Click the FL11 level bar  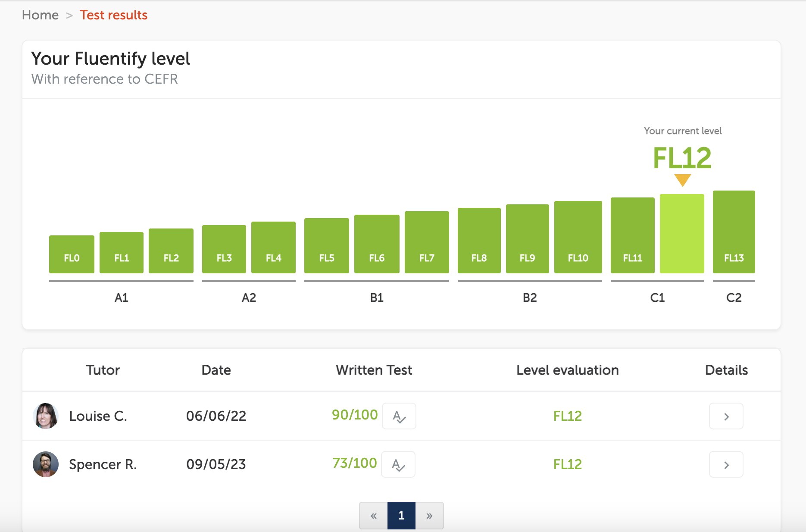pos(633,235)
